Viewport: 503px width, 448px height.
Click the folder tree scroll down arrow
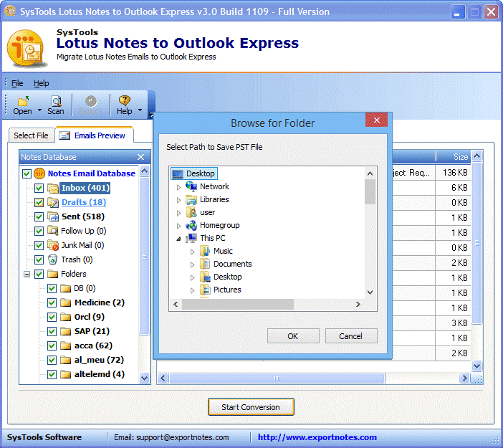(370, 292)
